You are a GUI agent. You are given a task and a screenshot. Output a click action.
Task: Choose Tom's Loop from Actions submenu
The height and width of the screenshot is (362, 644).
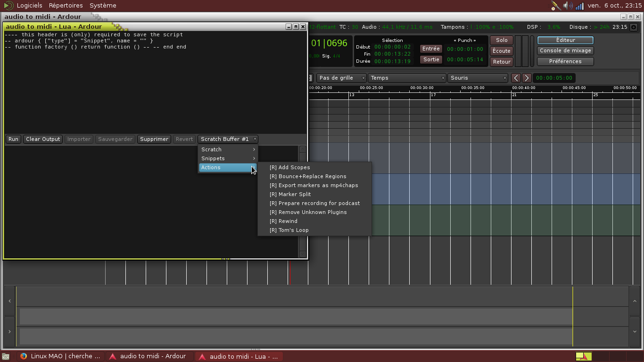pos(293,230)
